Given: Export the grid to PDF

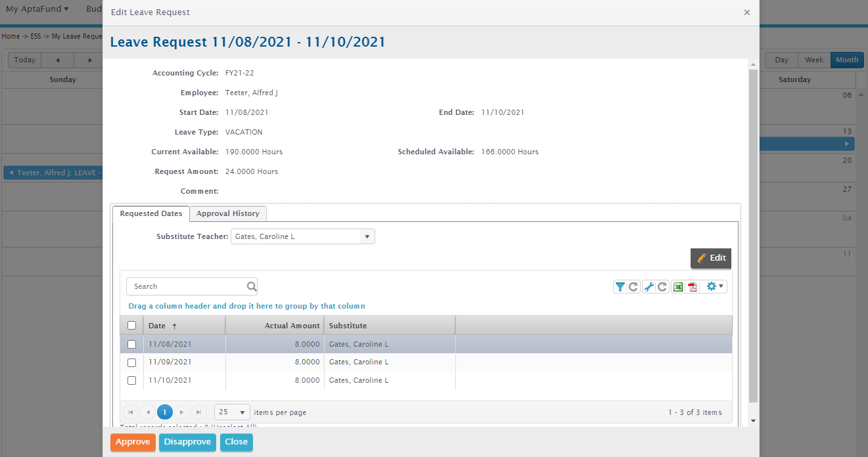Looking at the screenshot, I should [692, 287].
